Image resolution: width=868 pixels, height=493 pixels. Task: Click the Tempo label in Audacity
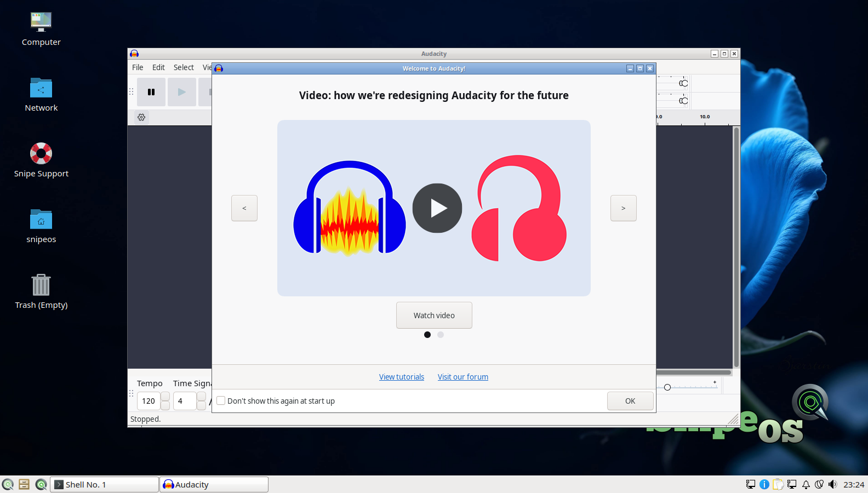point(150,383)
